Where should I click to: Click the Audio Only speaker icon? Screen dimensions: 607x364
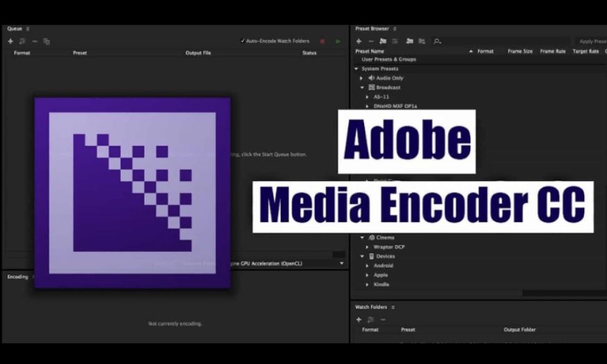click(371, 78)
